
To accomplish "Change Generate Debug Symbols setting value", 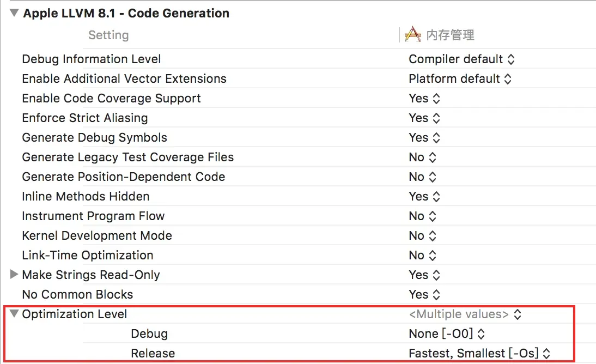I will click(424, 138).
